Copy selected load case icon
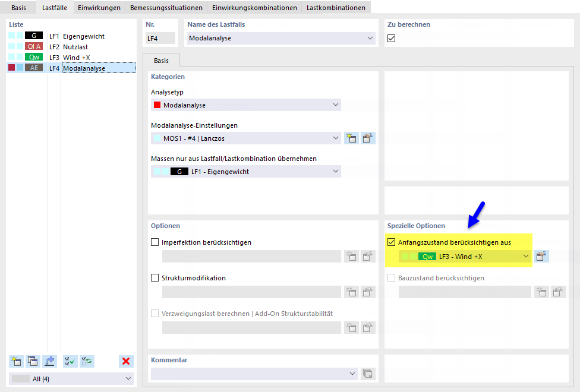The image size is (580, 392). (33, 361)
